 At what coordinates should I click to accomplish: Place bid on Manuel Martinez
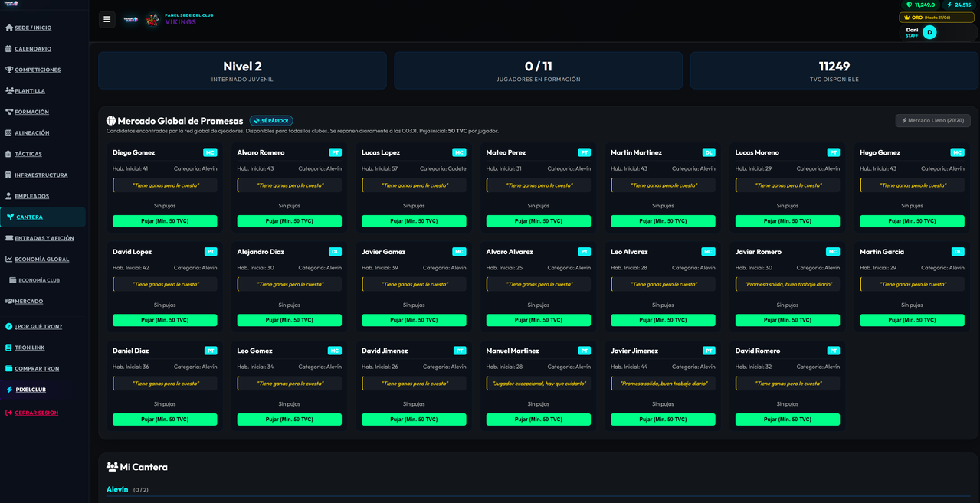539,420
